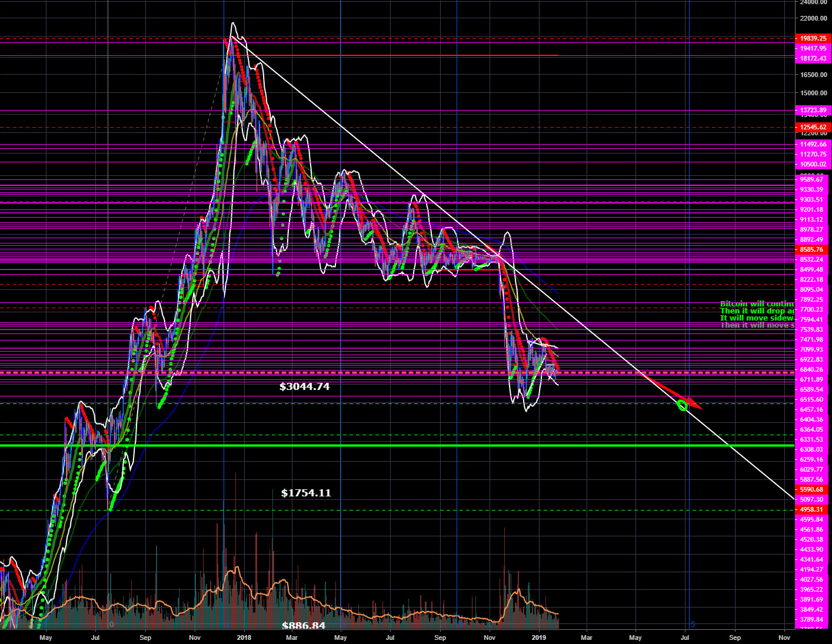Select the $1754.11 text annotation

[x=305, y=493]
